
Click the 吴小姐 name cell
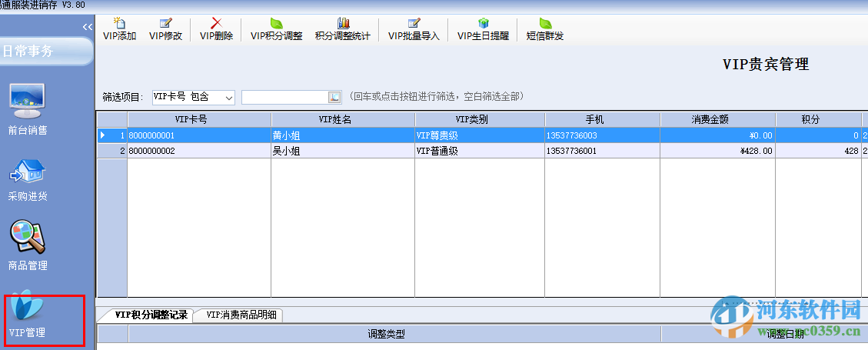coord(343,151)
